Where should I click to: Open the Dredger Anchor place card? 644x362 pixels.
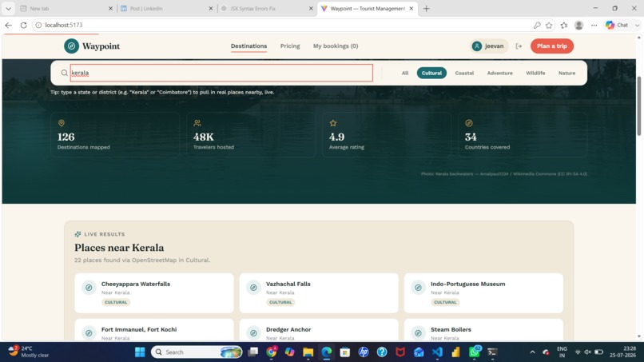click(319, 330)
